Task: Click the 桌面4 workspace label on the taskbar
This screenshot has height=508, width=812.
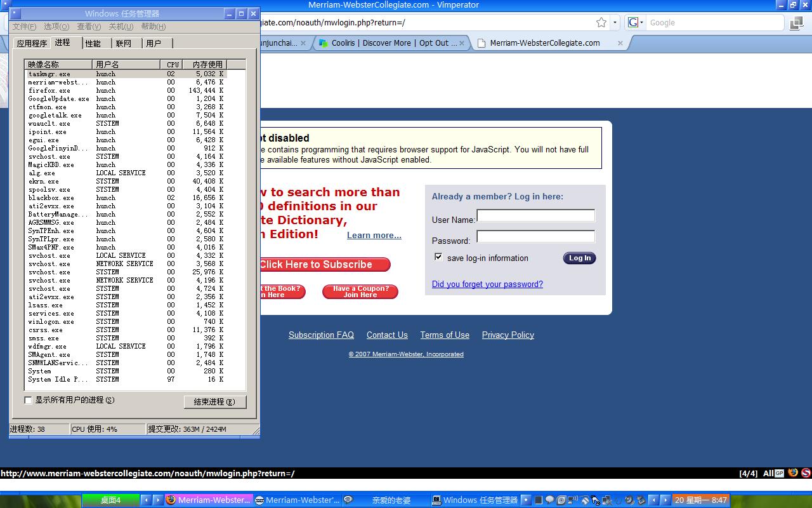Action: click(x=110, y=500)
